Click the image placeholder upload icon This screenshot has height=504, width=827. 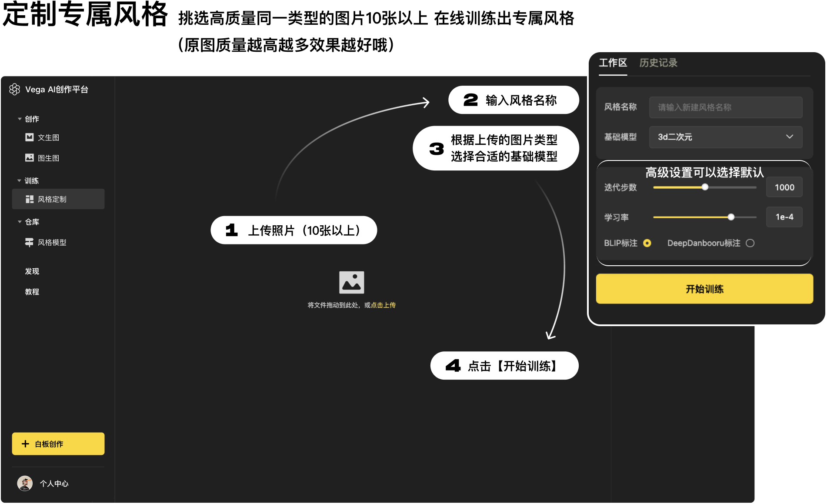pos(351,282)
